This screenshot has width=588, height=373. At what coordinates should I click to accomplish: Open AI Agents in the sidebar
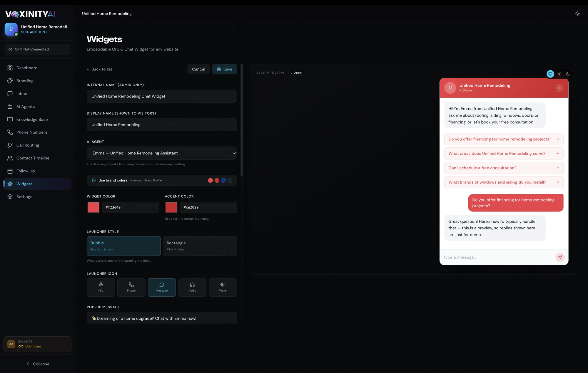tap(37, 107)
